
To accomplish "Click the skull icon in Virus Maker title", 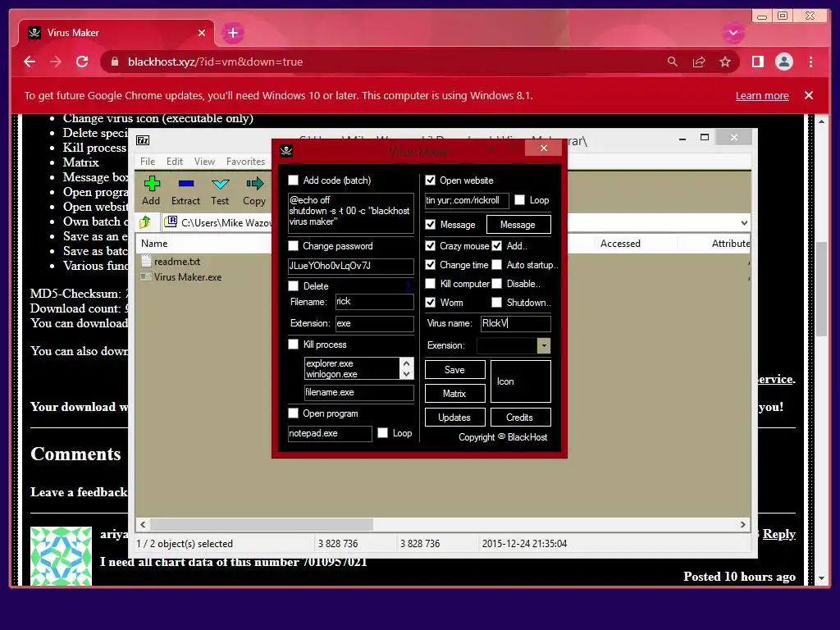I will [286, 151].
